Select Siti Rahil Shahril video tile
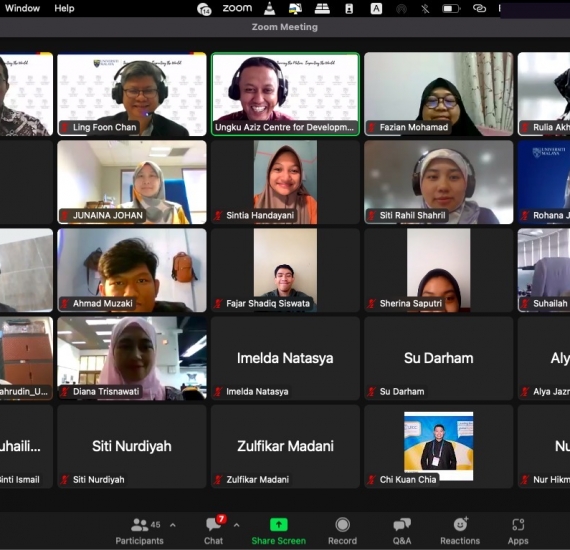570x550 pixels. pyautogui.click(x=439, y=182)
